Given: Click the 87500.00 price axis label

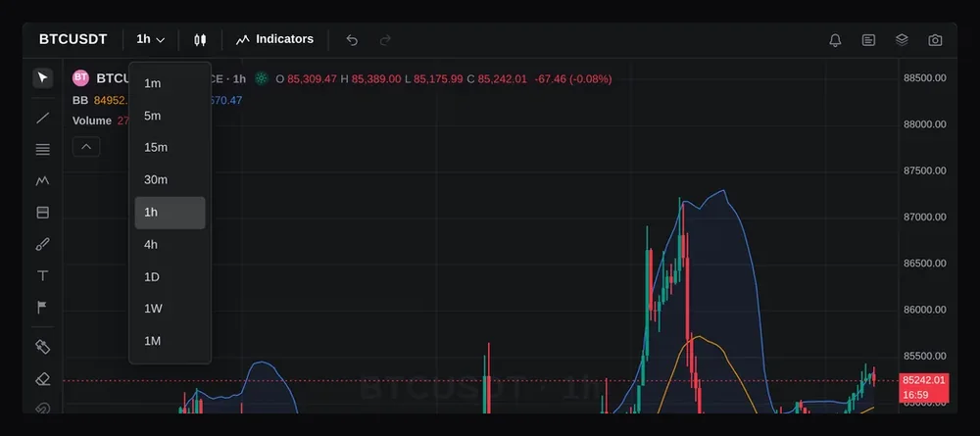Looking at the screenshot, I should tap(925, 170).
